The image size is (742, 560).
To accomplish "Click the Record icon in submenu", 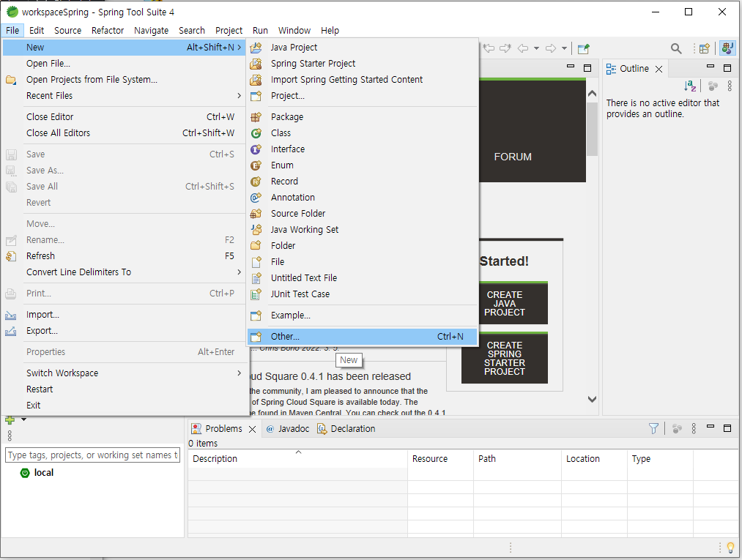I will click(256, 182).
